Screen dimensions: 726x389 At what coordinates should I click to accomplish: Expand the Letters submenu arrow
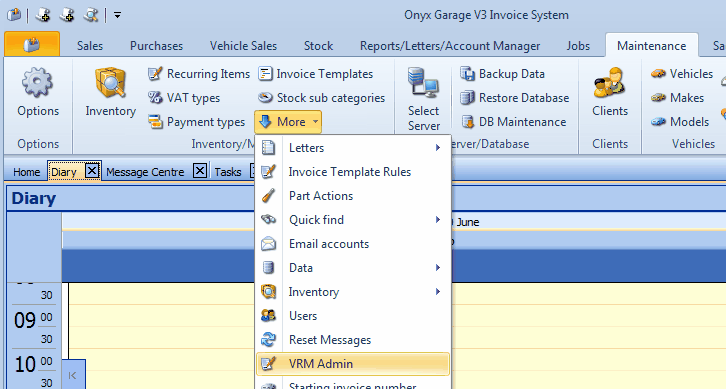[438, 148]
